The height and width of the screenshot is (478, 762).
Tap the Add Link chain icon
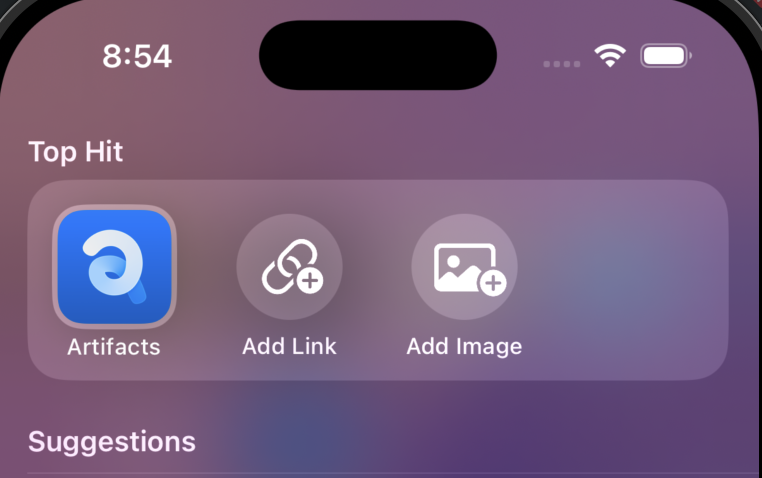pos(293,267)
